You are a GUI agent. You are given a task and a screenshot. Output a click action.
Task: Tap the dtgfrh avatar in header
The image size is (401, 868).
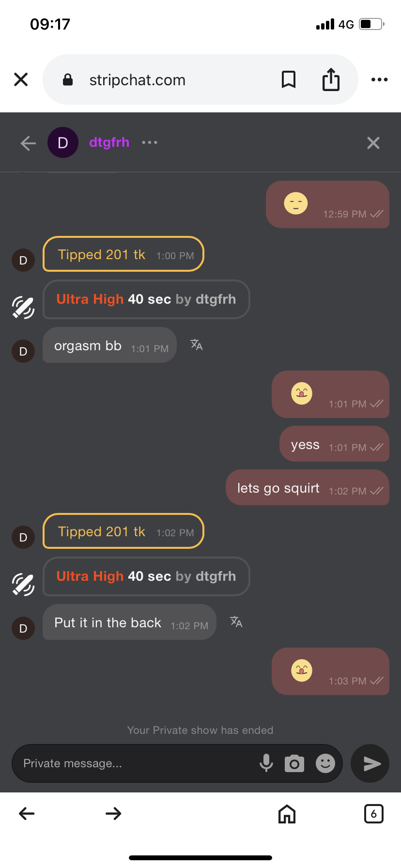[63, 143]
